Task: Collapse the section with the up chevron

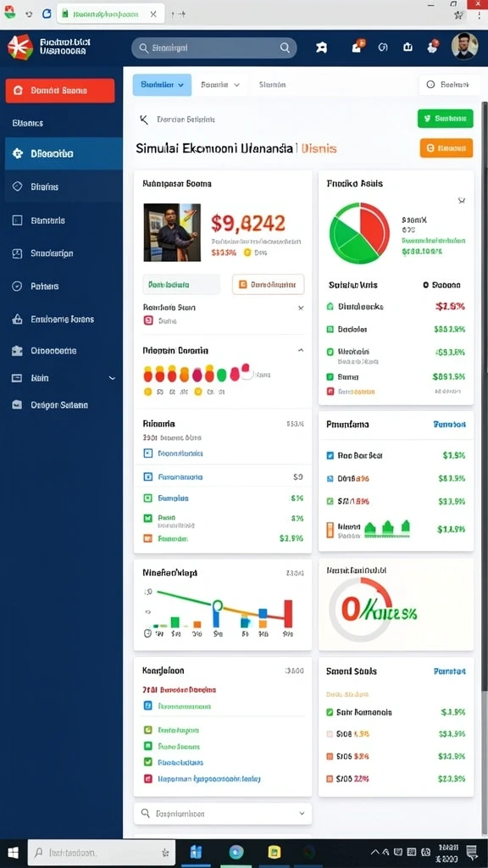Action: pyautogui.click(x=301, y=350)
